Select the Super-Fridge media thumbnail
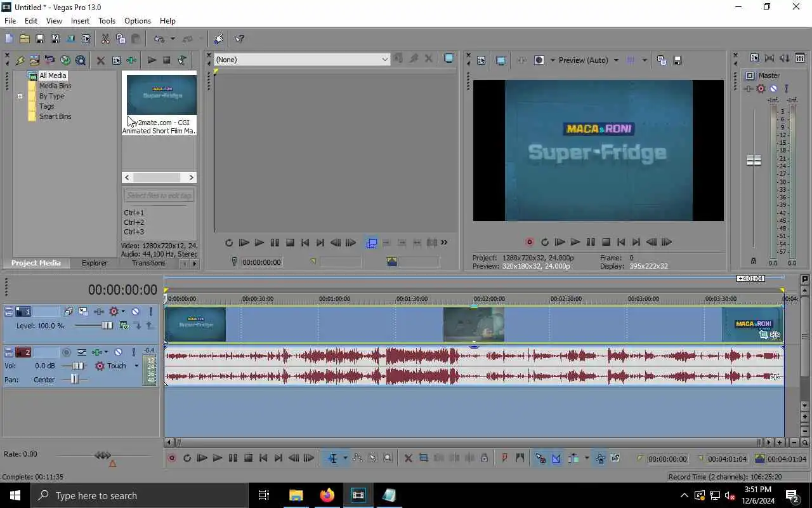 pos(161,95)
